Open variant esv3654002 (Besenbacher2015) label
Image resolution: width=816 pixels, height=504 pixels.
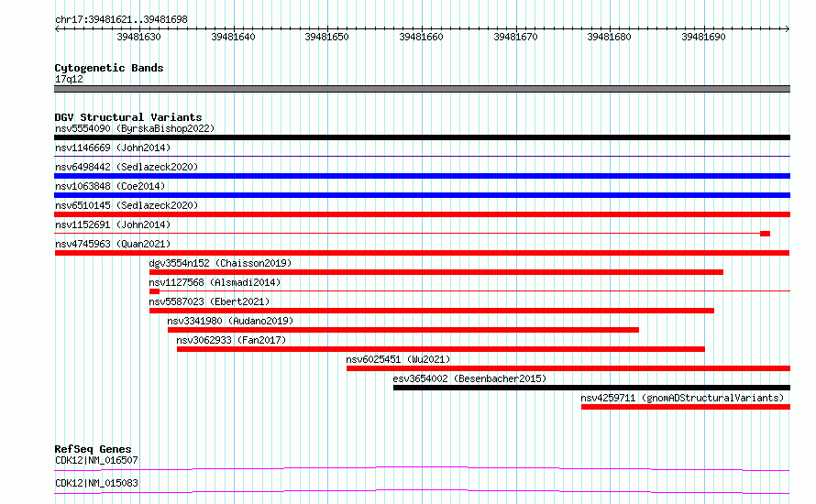pos(469,378)
